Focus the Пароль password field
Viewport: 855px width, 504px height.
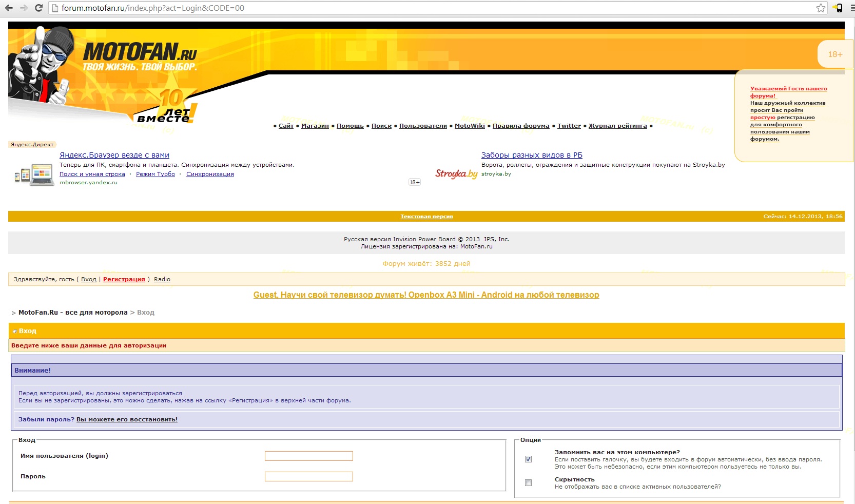click(x=309, y=476)
